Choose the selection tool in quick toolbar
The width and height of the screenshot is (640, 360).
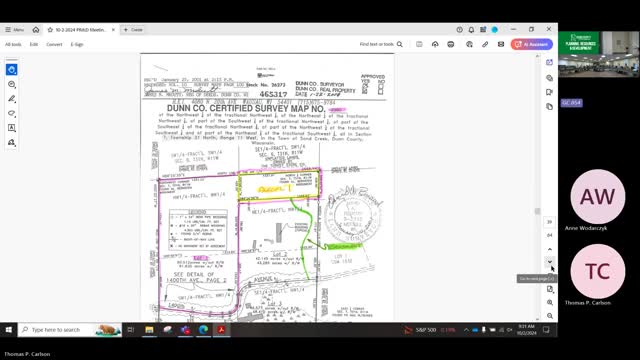coord(11,70)
